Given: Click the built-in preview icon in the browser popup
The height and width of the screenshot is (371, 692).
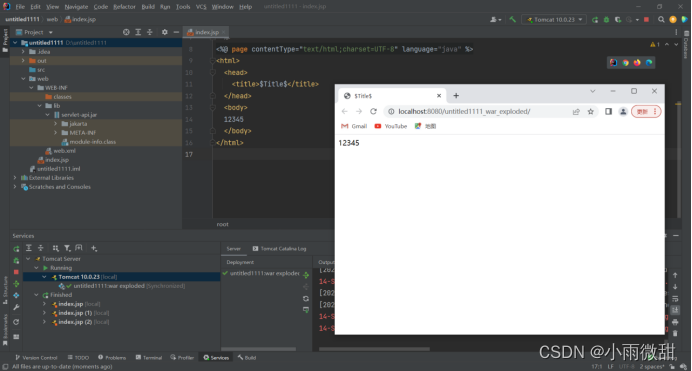Looking at the screenshot, I should (x=613, y=63).
